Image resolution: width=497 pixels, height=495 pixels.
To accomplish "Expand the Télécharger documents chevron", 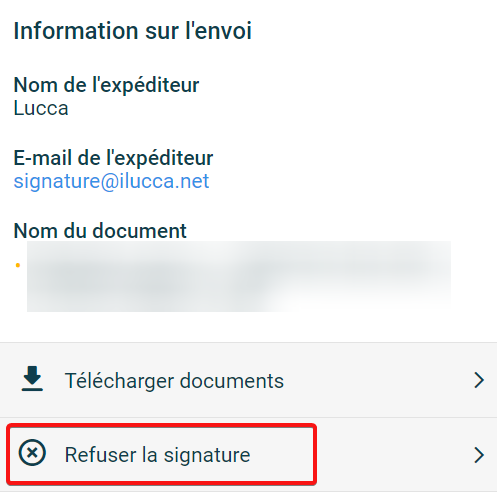I will 479,380.
